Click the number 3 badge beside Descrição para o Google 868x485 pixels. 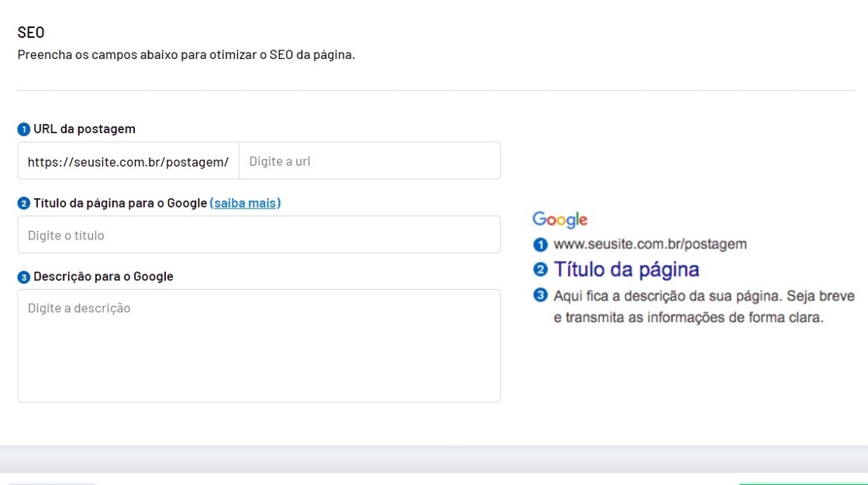(x=24, y=277)
